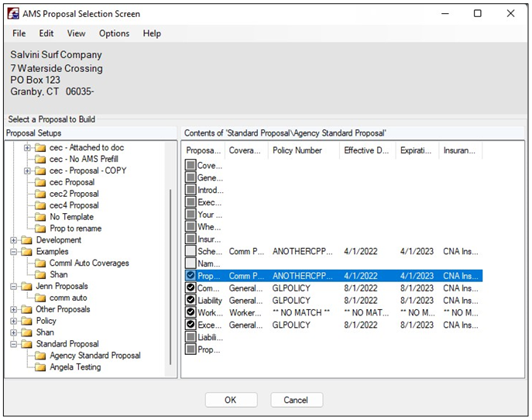Click the 'cec Proposal' folder icon

[40, 182]
